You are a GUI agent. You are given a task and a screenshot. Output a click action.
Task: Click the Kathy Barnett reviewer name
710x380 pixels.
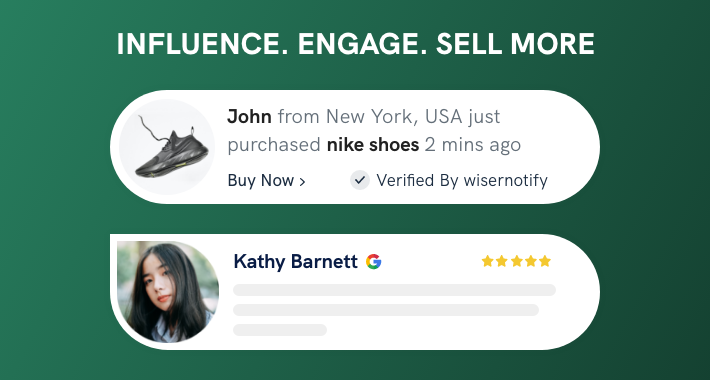[x=295, y=262]
